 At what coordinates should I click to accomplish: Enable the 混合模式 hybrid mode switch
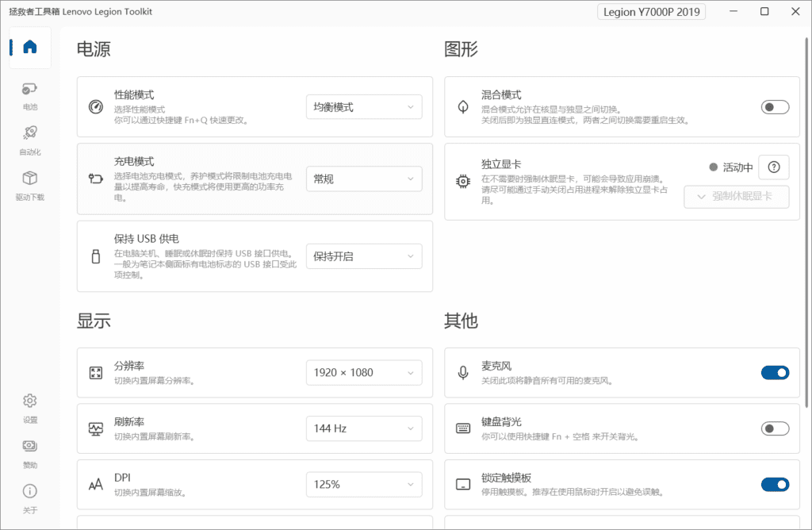775,107
